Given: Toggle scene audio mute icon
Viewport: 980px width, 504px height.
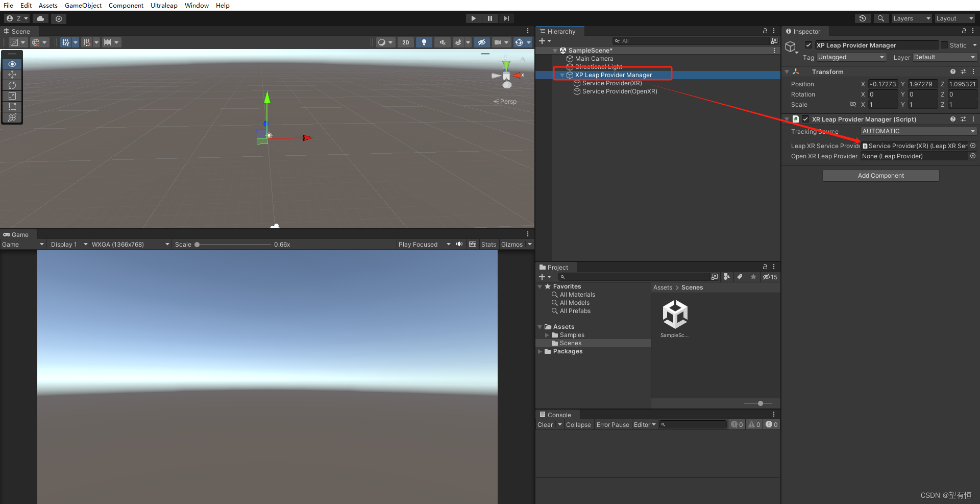Looking at the screenshot, I should [x=443, y=42].
